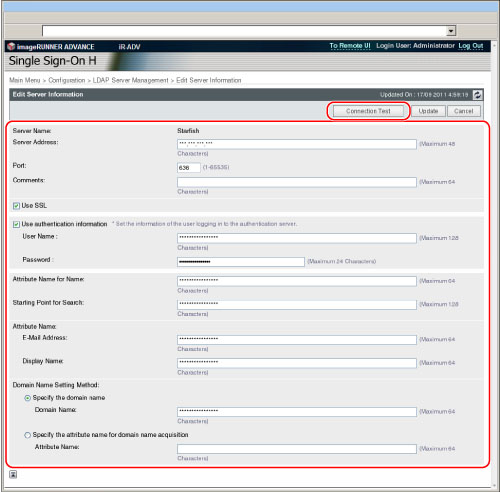500x492 pixels.
Task: Click the Port number field
Action: point(189,167)
